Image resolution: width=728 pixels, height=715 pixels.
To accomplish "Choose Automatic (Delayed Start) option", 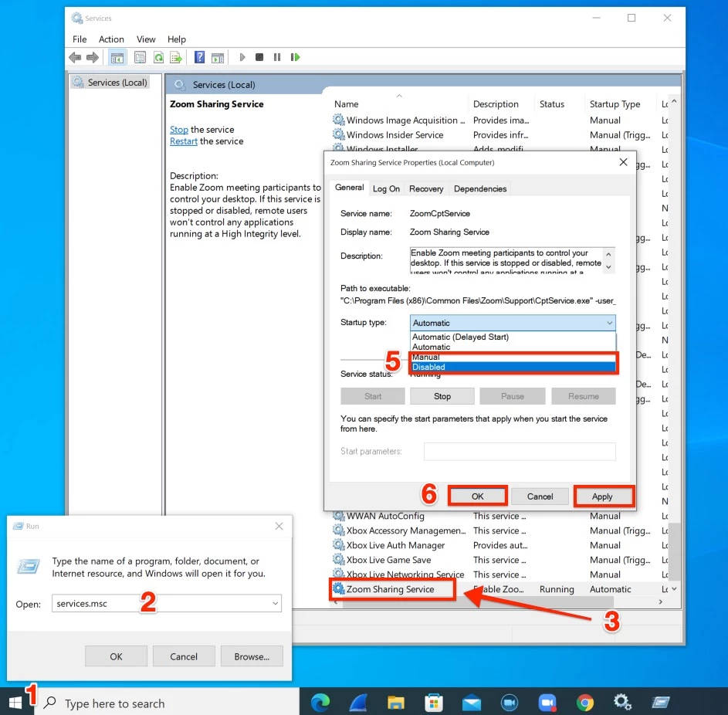I will click(513, 337).
